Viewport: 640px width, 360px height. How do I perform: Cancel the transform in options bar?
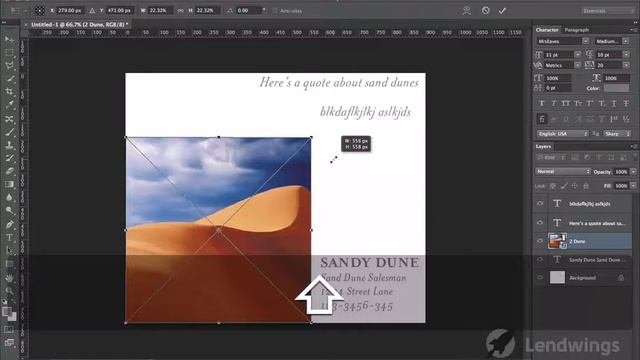tap(485, 11)
